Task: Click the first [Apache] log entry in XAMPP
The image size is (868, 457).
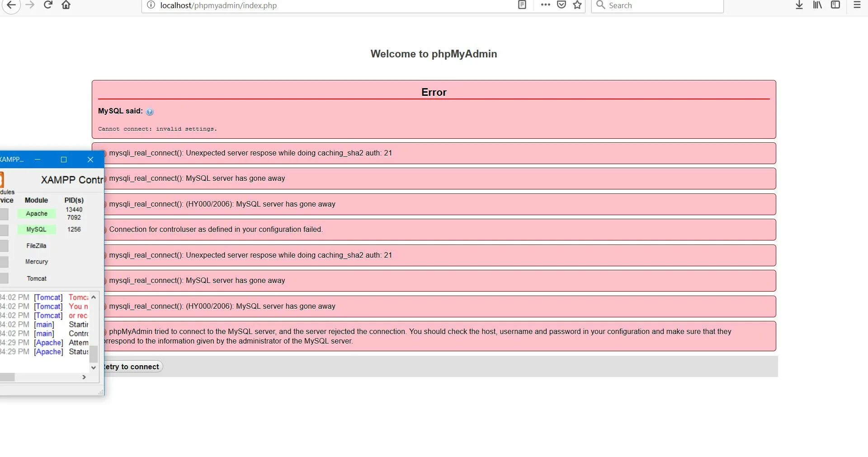Action: tap(48, 343)
